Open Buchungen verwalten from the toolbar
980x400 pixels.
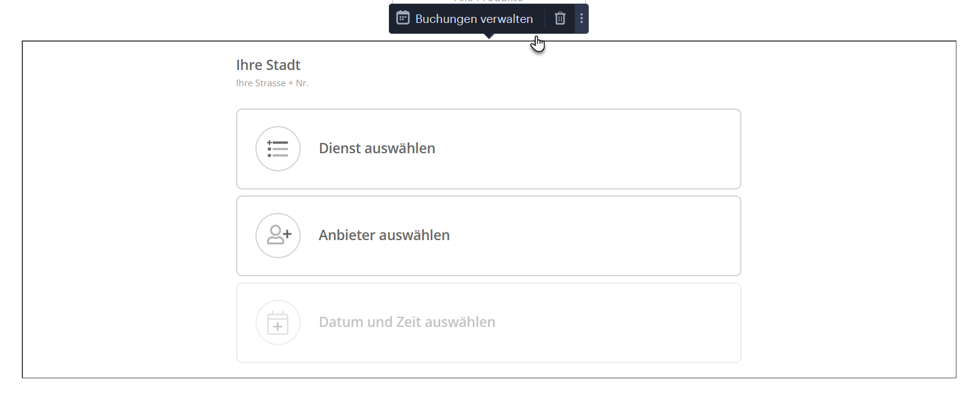(473, 19)
